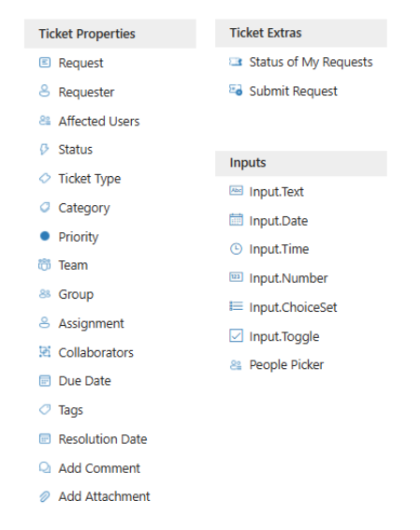Click the Ticket Properties header

point(110,34)
